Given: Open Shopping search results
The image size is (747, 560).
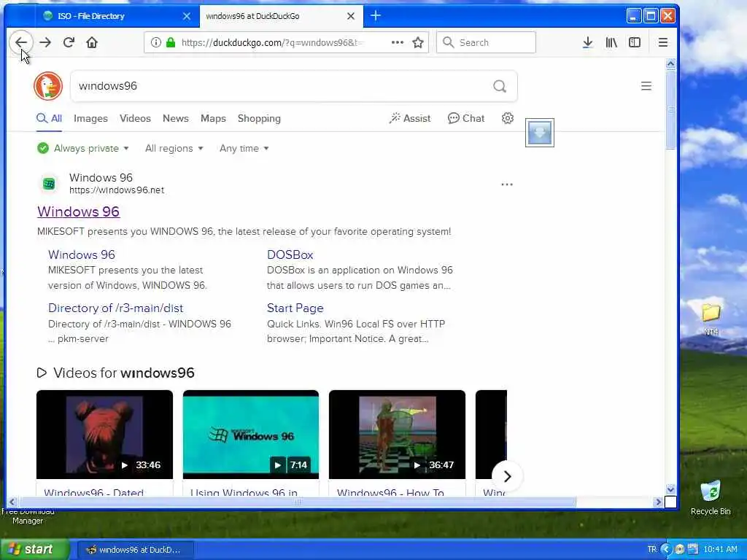Looking at the screenshot, I should (x=259, y=119).
